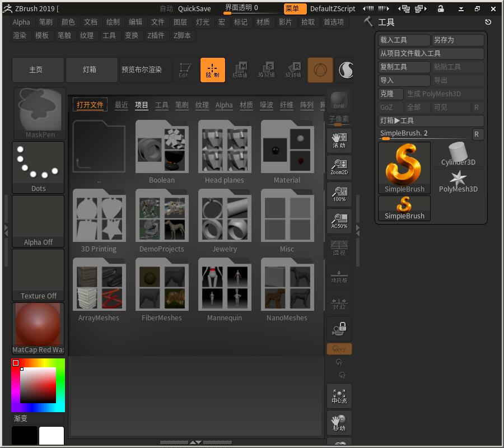Click 载入工具 (Load Tool) button
Image resolution: width=504 pixels, height=448 pixels.
tap(404, 40)
